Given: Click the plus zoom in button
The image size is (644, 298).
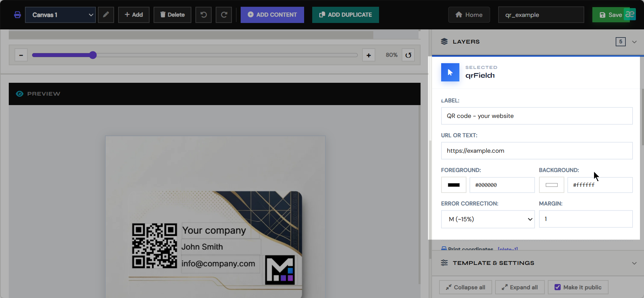Looking at the screenshot, I should pyautogui.click(x=369, y=55).
